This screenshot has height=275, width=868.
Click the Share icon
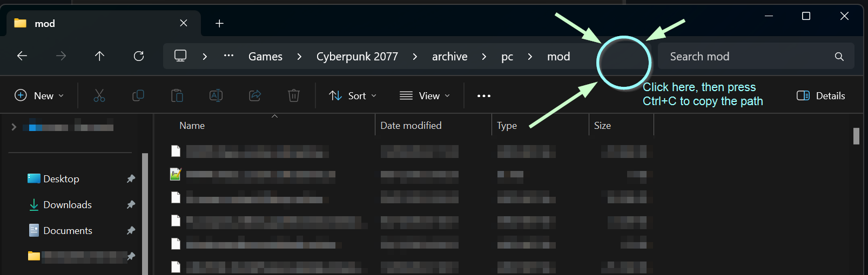pyautogui.click(x=255, y=96)
